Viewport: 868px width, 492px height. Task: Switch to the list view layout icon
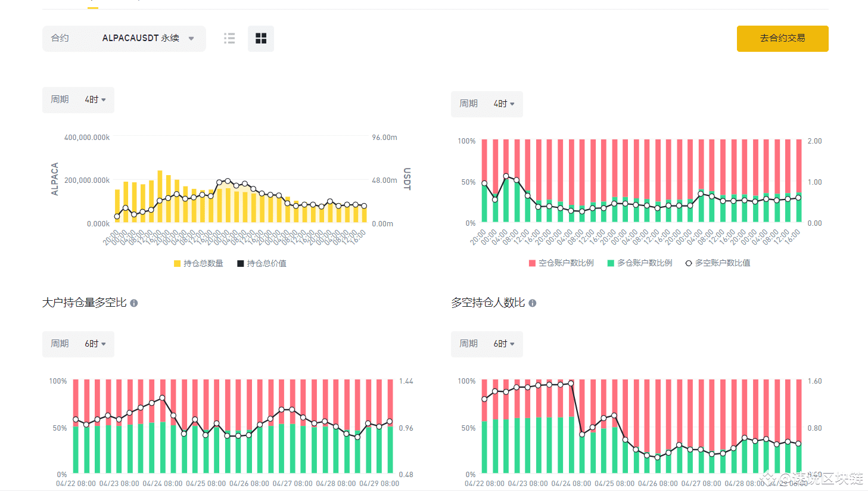tap(229, 39)
